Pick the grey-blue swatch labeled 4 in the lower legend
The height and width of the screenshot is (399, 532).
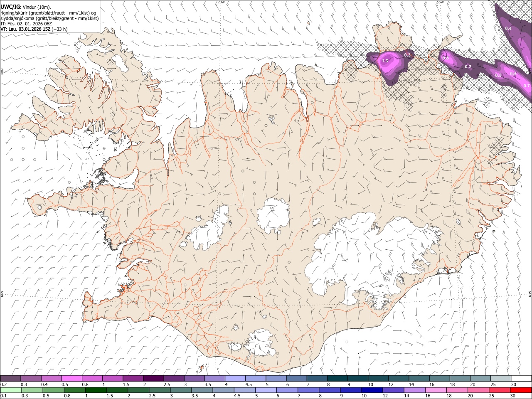[223, 390]
